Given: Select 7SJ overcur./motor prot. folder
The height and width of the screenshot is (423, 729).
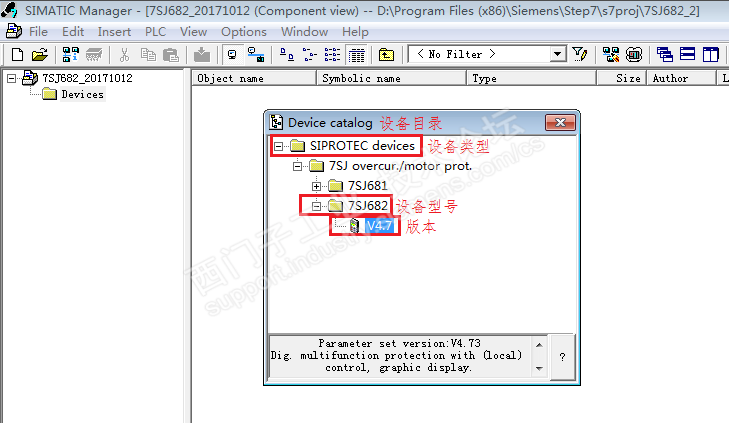Looking at the screenshot, I should (400, 166).
